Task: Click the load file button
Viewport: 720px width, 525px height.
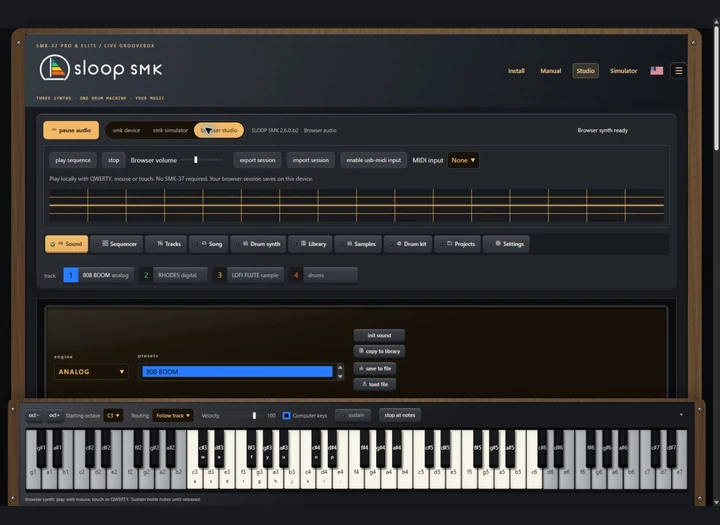Action: [375, 384]
